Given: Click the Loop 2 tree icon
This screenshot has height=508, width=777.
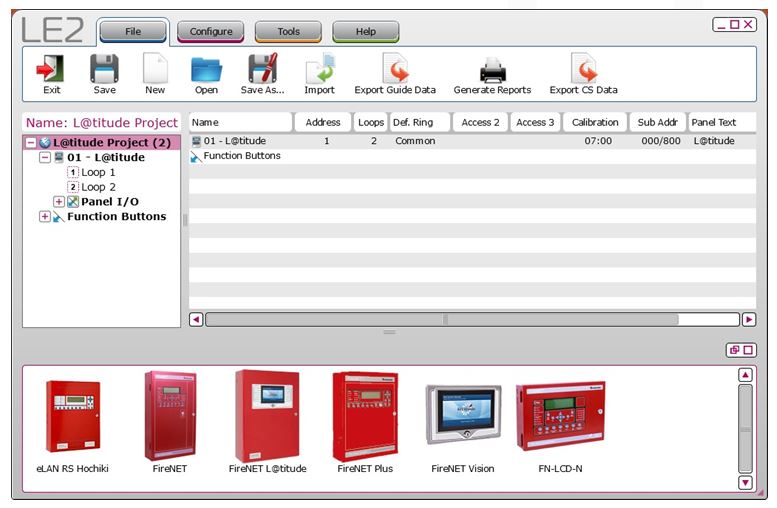Looking at the screenshot, I should point(73,187).
